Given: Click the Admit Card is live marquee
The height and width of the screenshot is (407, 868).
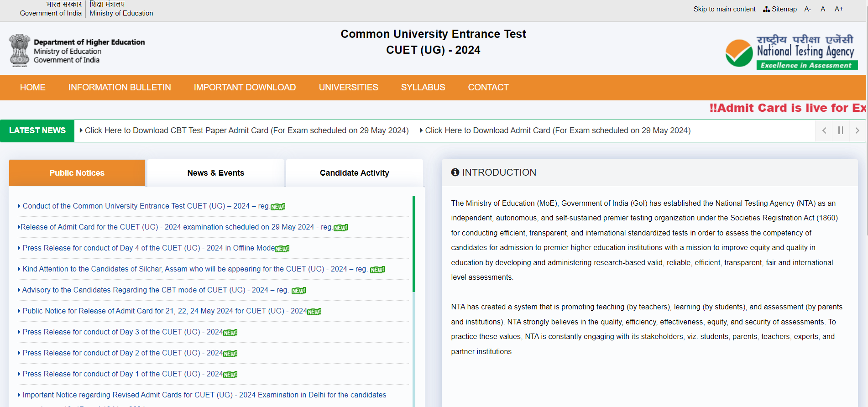Looking at the screenshot, I should pos(788,108).
